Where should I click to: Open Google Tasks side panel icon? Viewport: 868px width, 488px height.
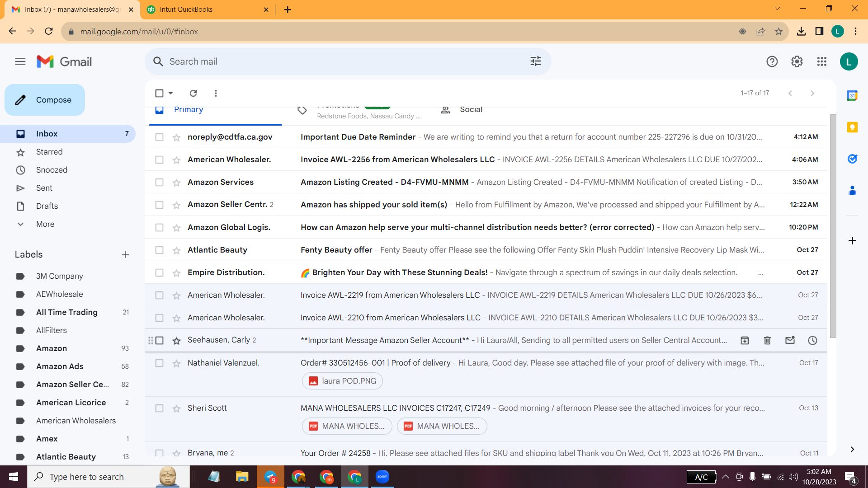click(x=852, y=159)
